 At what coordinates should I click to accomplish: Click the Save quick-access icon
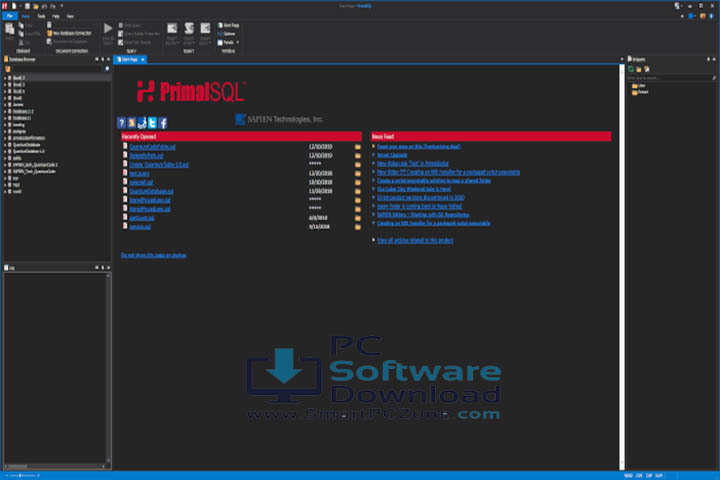click(x=28, y=6)
